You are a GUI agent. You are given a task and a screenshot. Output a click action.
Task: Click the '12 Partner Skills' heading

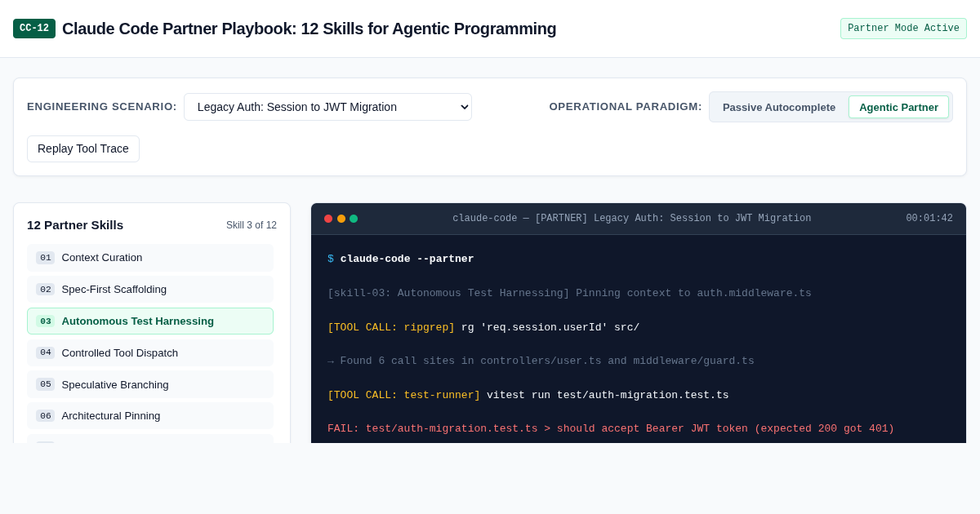coord(75,225)
